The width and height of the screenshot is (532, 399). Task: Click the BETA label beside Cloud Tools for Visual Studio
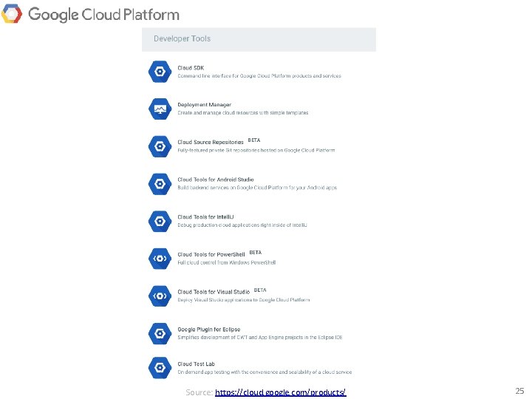pyautogui.click(x=260, y=290)
